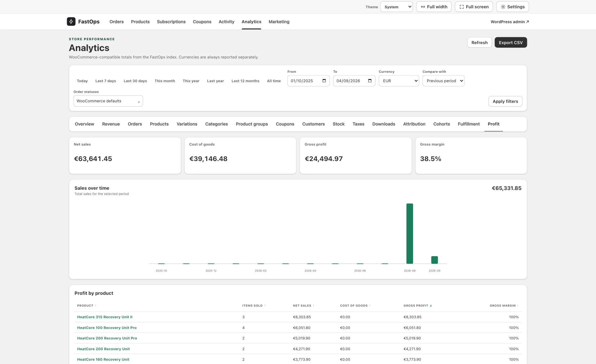Viewport: 596px width, 364px height.
Task: Sort by Product column sort icon
Action: [95, 306]
